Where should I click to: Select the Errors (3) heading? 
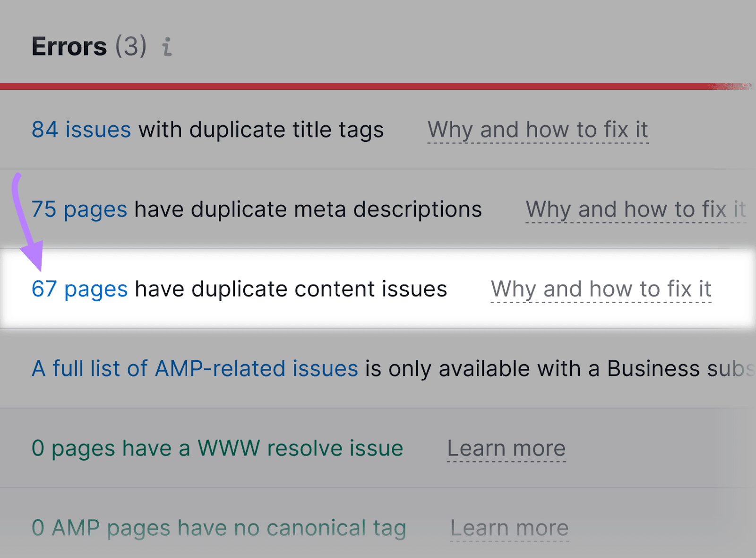(x=88, y=46)
